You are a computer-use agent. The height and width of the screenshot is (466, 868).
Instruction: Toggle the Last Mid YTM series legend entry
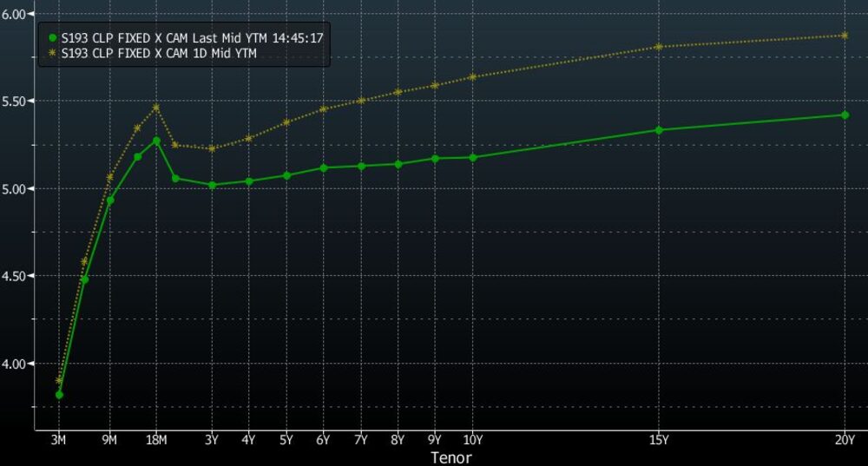click(x=192, y=38)
